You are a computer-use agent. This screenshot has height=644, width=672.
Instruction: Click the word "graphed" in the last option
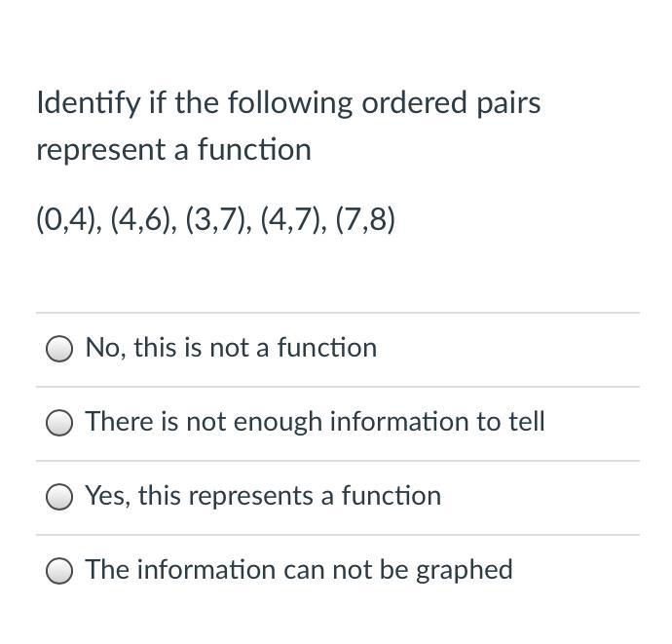(x=465, y=571)
